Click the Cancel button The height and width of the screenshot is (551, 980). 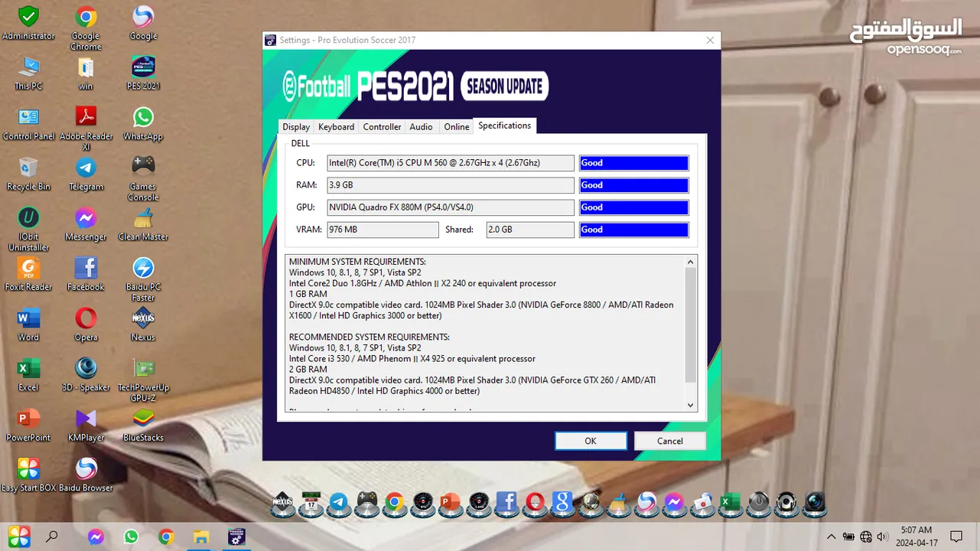point(670,441)
